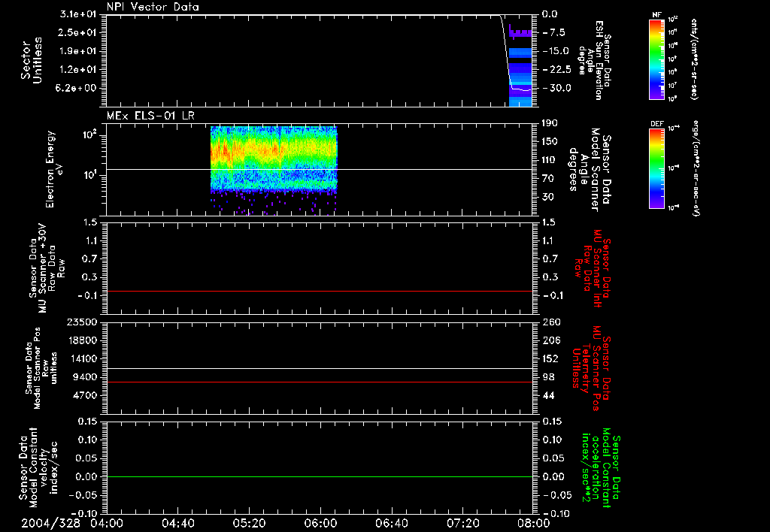Click the 190 Scanner Angle tick label
Image resolution: width=770 pixels, height=532 pixels.
(550, 123)
